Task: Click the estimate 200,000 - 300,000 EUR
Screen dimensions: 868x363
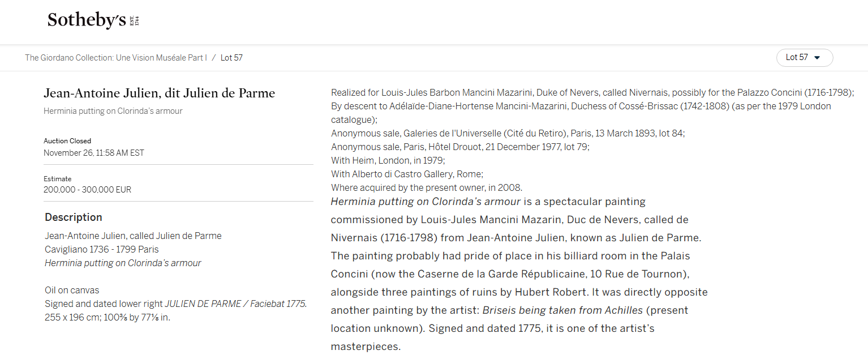Action: pos(87,190)
